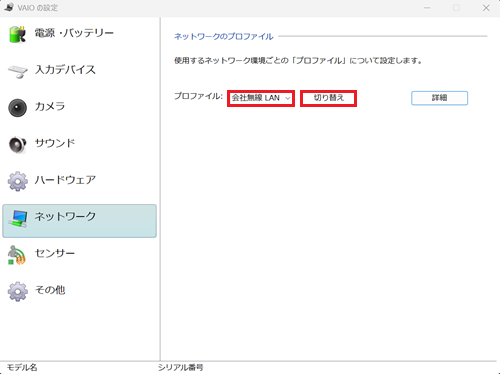Open profile 詳細 button
Screen dimensions: 500x374
click(x=439, y=98)
